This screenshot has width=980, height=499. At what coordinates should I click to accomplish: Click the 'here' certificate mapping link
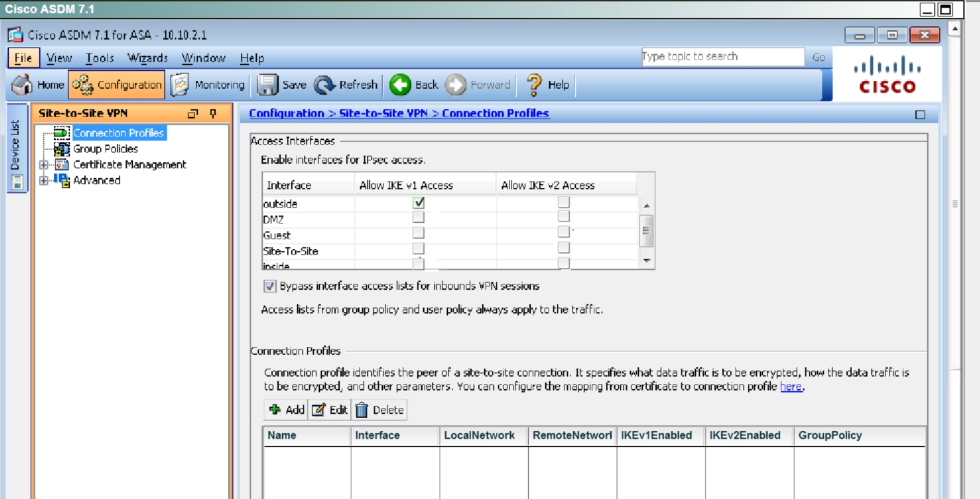790,387
